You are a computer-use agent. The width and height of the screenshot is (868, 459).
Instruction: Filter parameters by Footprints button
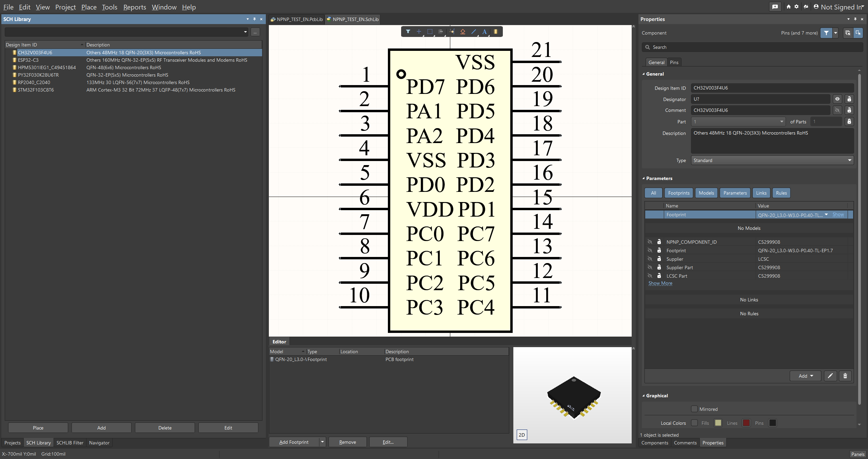[678, 193]
